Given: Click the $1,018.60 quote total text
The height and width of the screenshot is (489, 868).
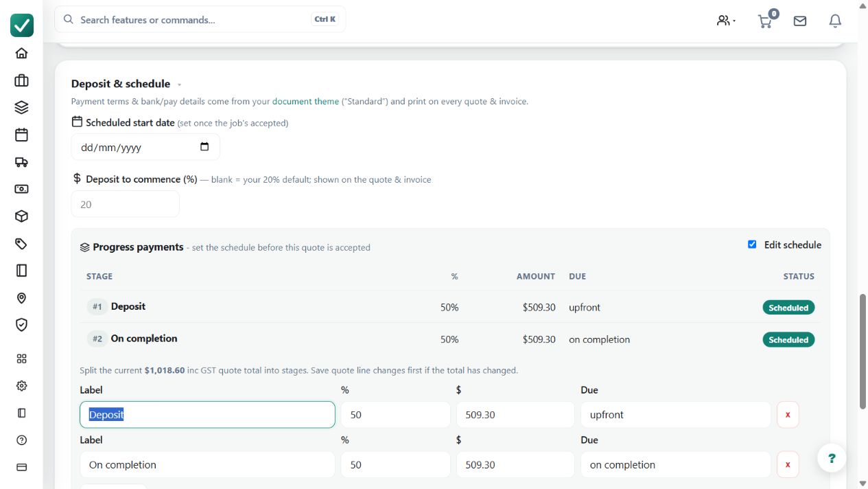Looking at the screenshot, I should [165, 370].
